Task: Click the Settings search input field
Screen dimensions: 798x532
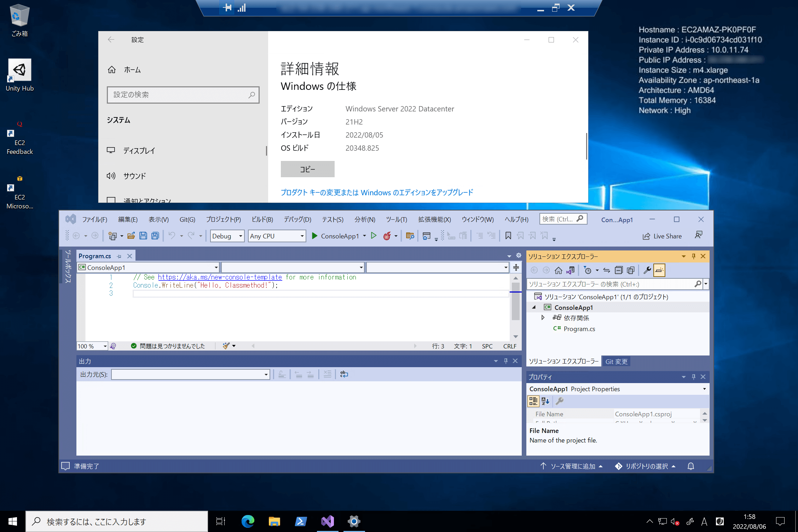Action: click(183, 95)
